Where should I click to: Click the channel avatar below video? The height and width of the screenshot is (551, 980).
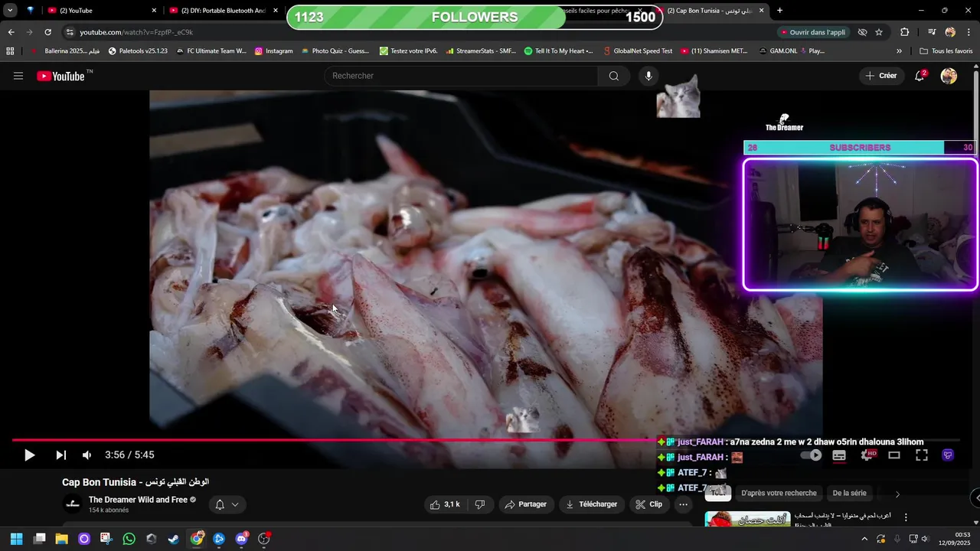[x=73, y=504]
